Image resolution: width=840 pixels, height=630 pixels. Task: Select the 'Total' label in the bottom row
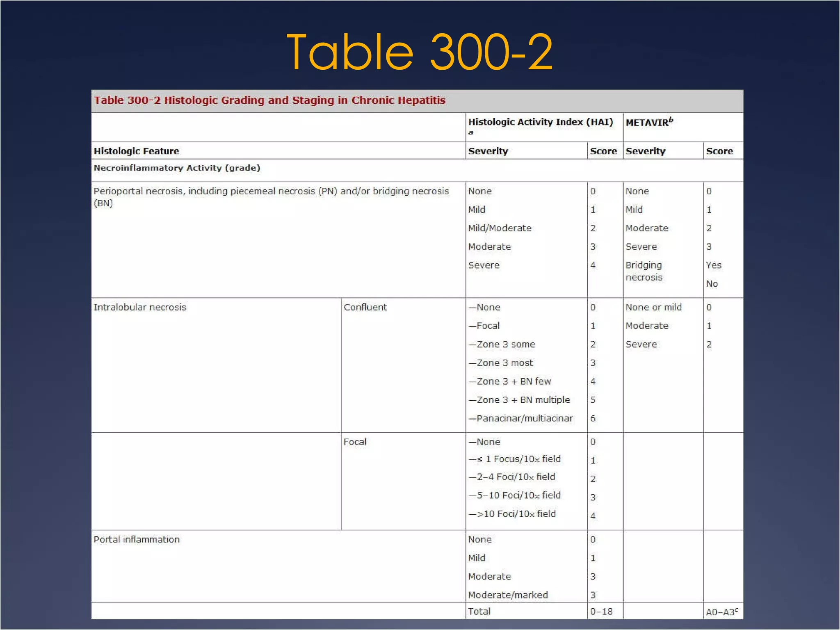(x=479, y=611)
